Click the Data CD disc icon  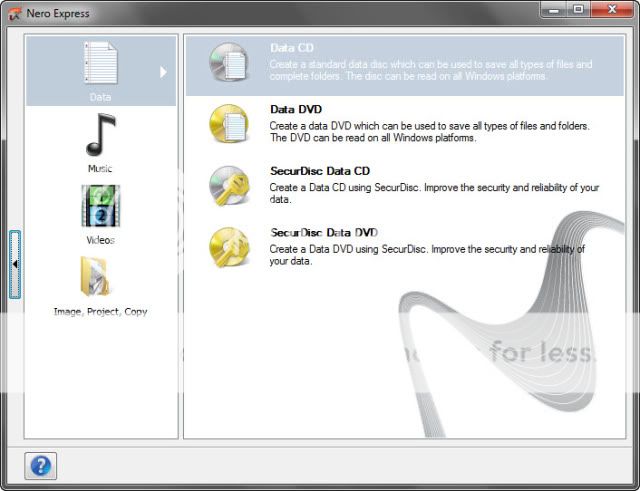(229, 62)
